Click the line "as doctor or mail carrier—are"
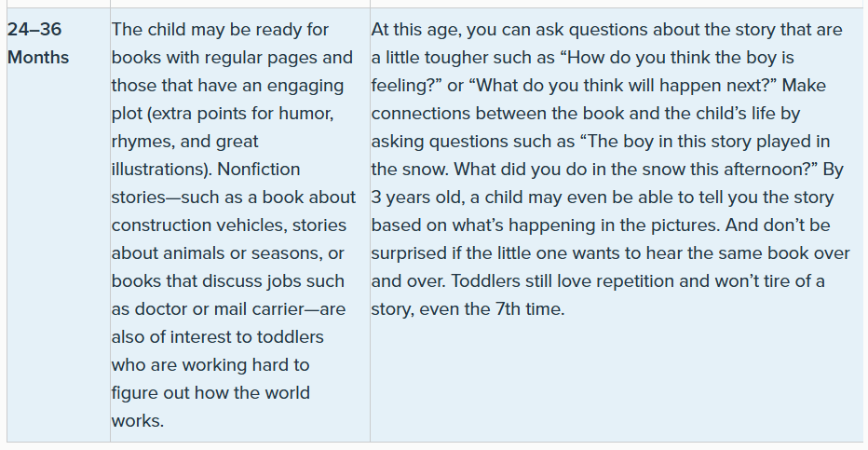The height and width of the screenshot is (450, 868). pyautogui.click(x=228, y=309)
